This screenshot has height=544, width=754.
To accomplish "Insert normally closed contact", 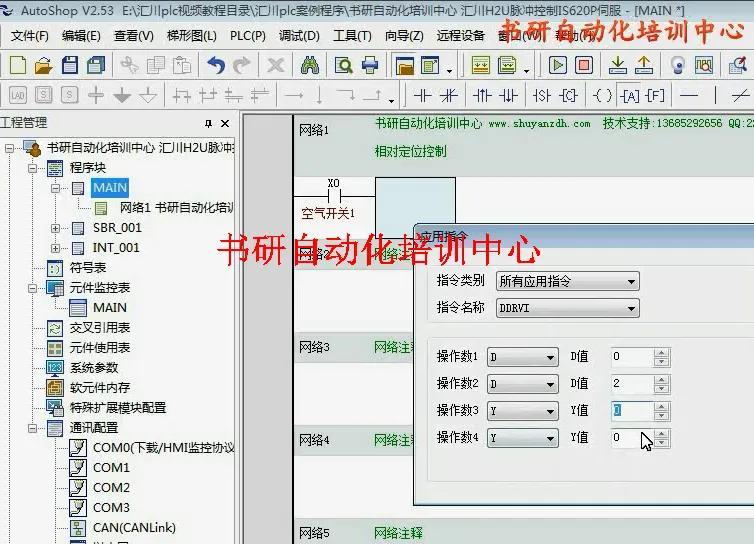I will 449,96.
